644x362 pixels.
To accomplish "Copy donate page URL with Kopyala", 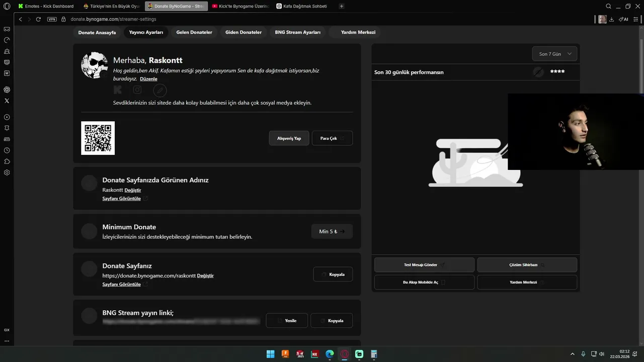I will pos(333,275).
